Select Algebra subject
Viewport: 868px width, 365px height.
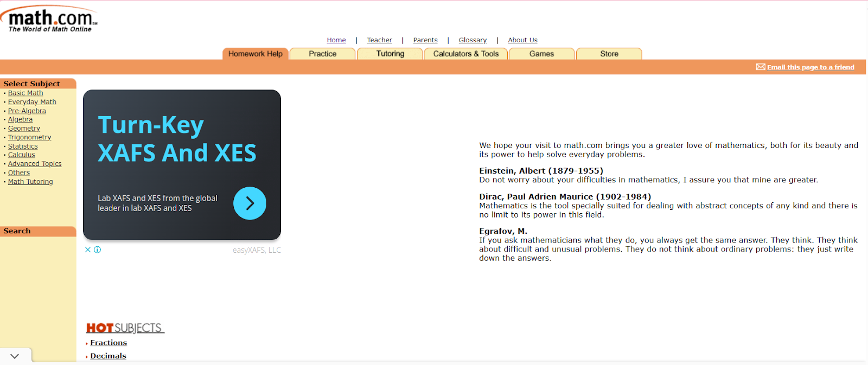tap(20, 119)
